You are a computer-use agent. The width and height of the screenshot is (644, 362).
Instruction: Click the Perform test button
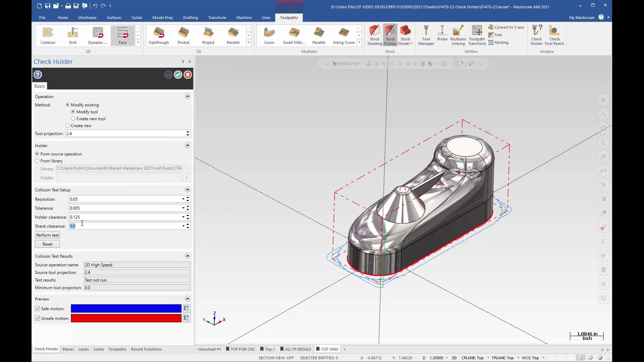[47, 235]
